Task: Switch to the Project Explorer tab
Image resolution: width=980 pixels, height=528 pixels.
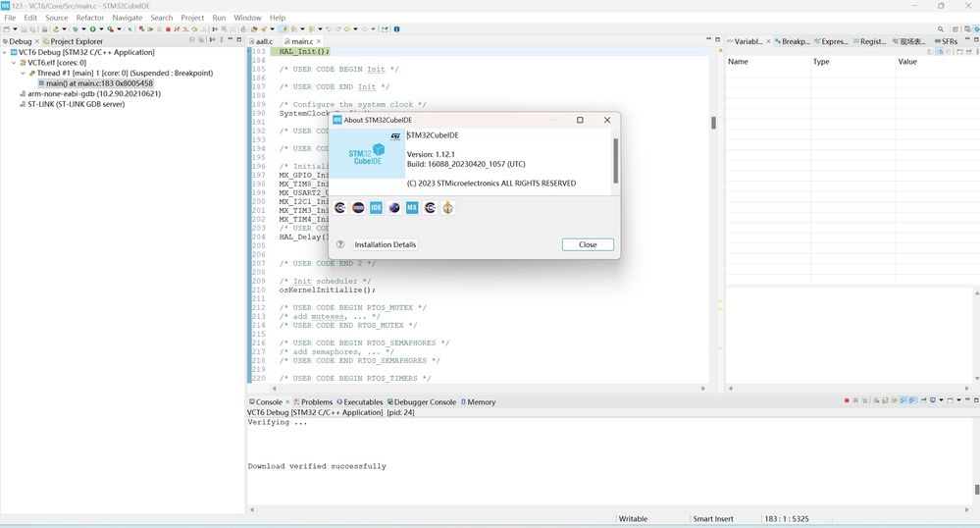Action: (73, 41)
